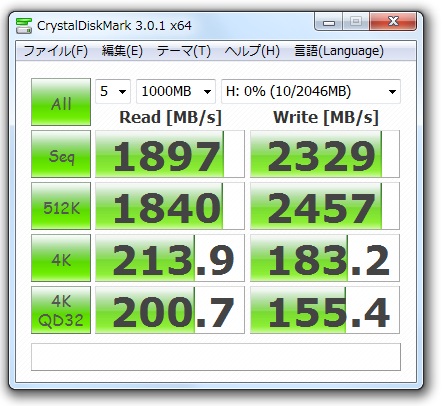Open the 編集(E) menu
Image resolution: width=442 pixels, height=406 pixels.
click(x=122, y=51)
